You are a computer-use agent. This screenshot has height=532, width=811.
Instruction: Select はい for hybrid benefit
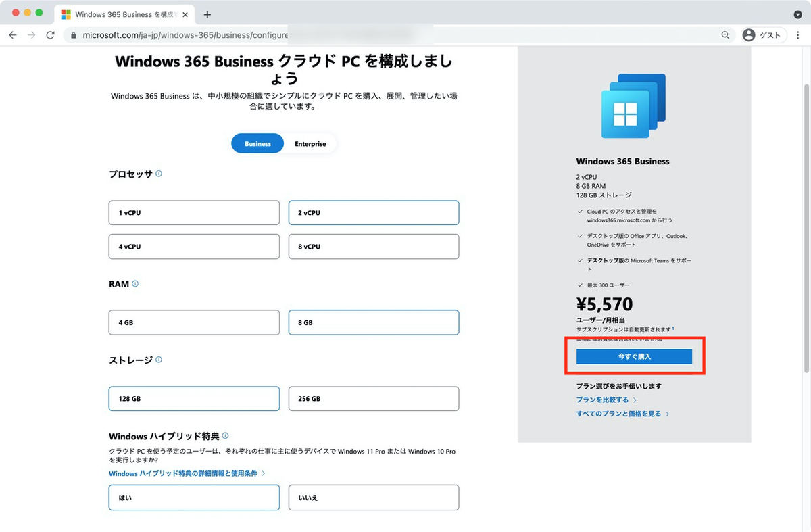click(194, 498)
